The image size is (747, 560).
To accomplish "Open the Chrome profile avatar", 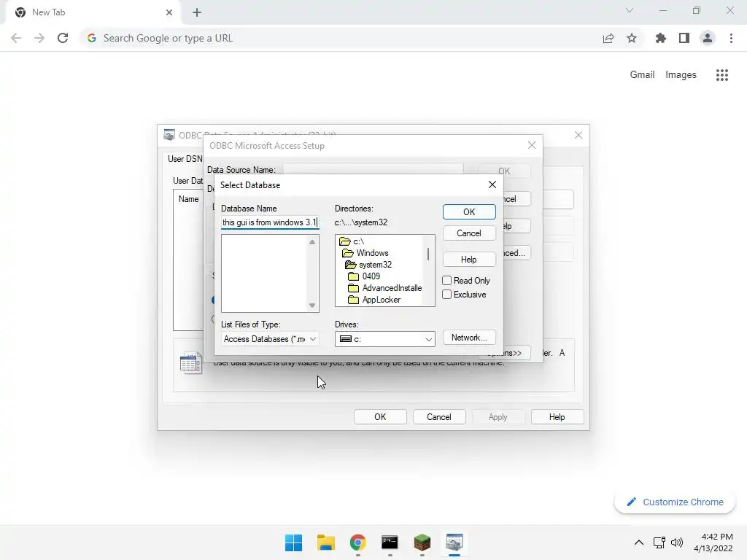I will [x=708, y=38].
